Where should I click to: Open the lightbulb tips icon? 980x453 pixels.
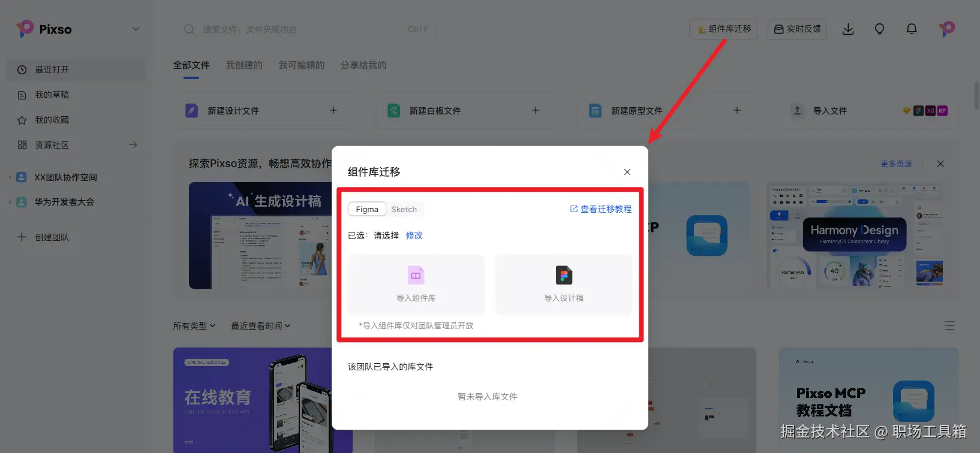click(879, 29)
